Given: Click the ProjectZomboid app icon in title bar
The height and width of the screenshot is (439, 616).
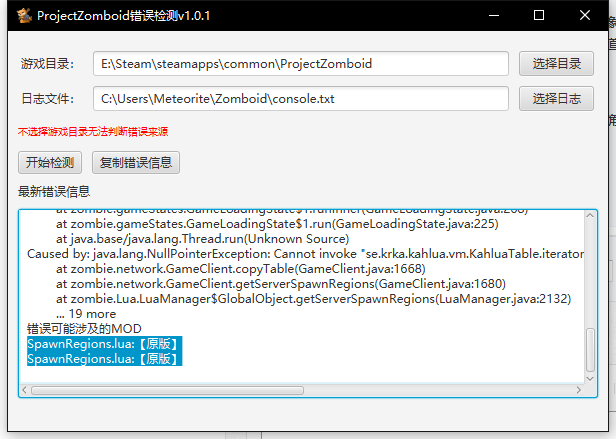Looking at the screenshot, I should tap(24, 16).
